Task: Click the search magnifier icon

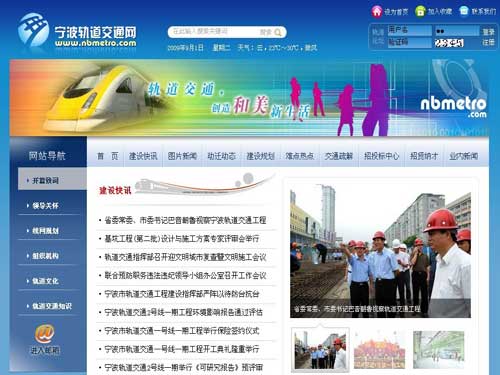Action: (278, 32)
